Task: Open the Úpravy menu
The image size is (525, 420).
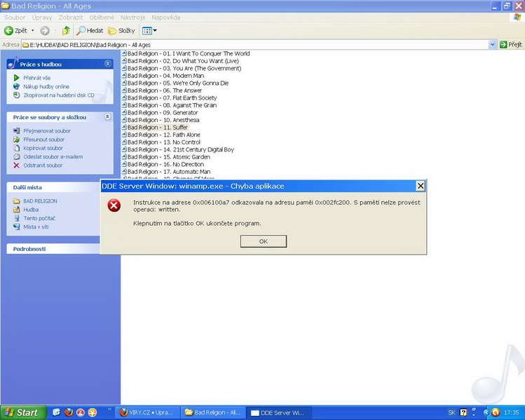Action: pyautogui.click(x=42, y=18)
